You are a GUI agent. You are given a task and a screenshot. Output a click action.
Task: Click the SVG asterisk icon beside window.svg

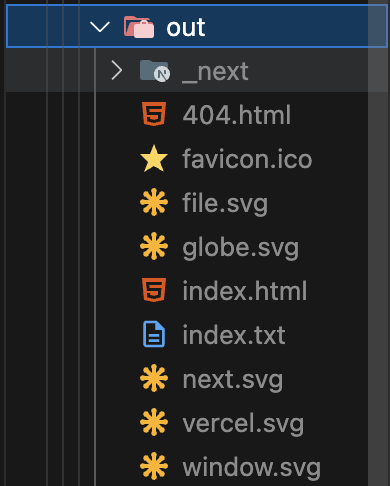[154, 466]
